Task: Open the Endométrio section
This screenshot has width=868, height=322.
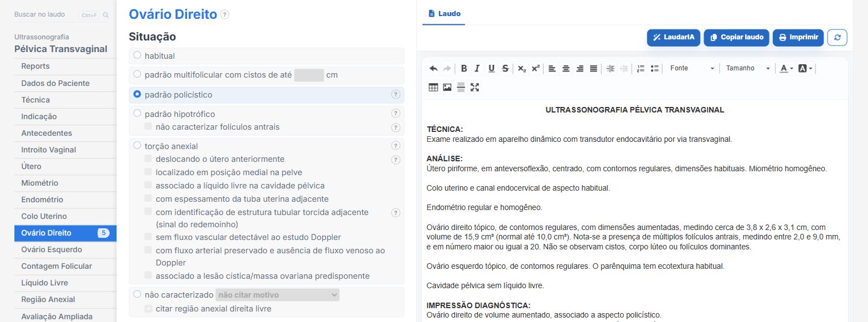Action: click(65, 200)
